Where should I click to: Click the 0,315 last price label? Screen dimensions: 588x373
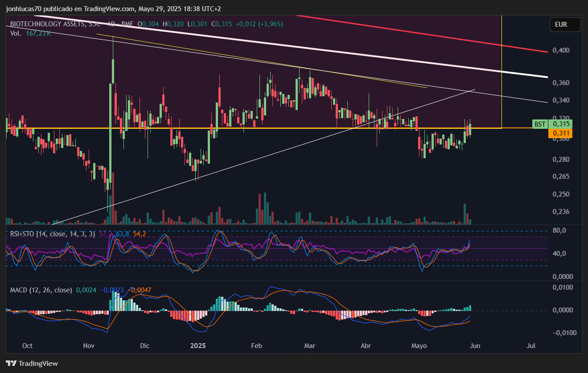click(x=560, y=124)
